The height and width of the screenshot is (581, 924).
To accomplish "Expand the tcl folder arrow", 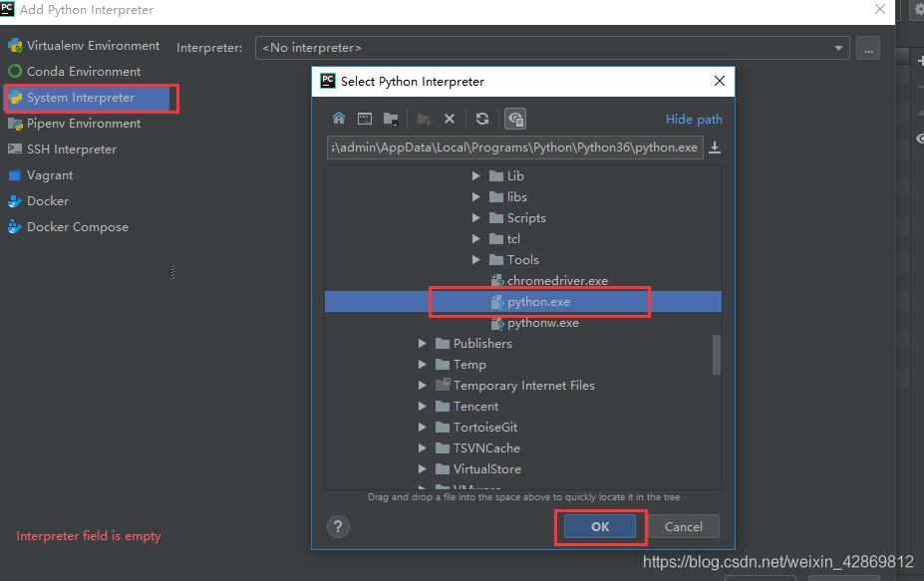I will tap(476, 238).
